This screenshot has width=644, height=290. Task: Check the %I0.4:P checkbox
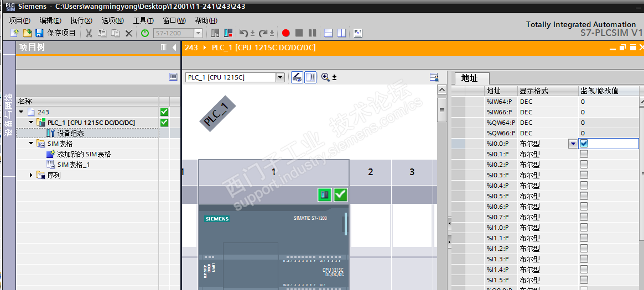pyautogui.click(x=584, y=186)
